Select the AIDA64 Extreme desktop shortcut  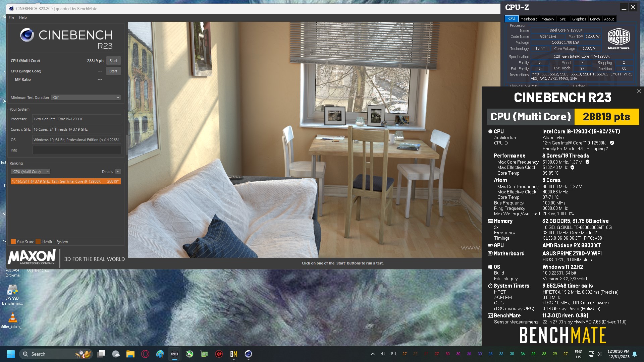point(12,273)
